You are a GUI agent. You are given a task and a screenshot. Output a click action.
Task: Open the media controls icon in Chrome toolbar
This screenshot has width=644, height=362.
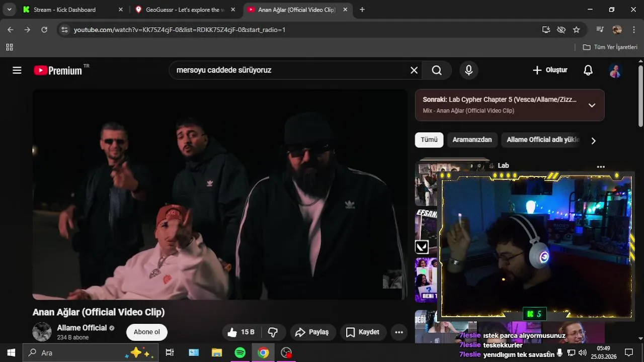(600, 30)
